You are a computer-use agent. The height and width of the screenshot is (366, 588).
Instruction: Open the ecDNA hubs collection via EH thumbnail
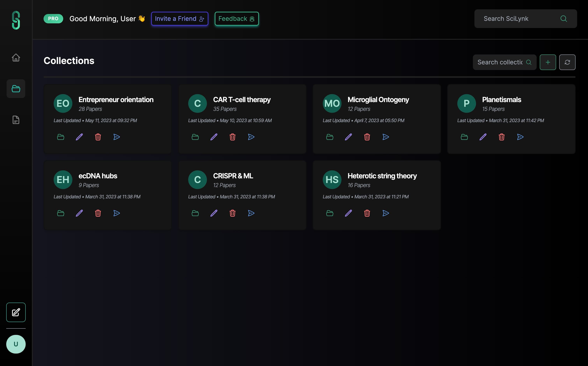63,179
